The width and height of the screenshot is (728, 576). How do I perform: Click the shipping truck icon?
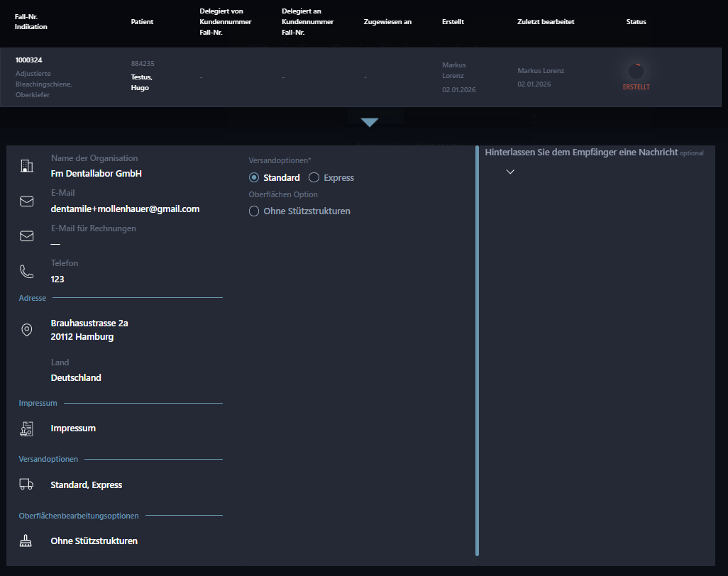(x=27, y=484)
